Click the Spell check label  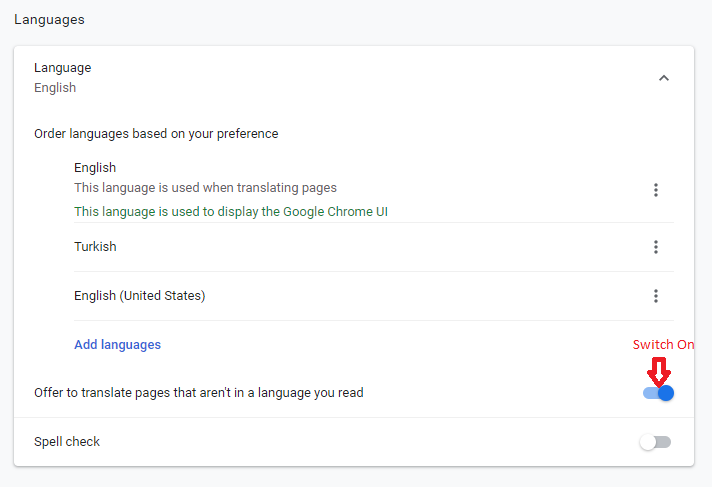[x=67, y=442]
